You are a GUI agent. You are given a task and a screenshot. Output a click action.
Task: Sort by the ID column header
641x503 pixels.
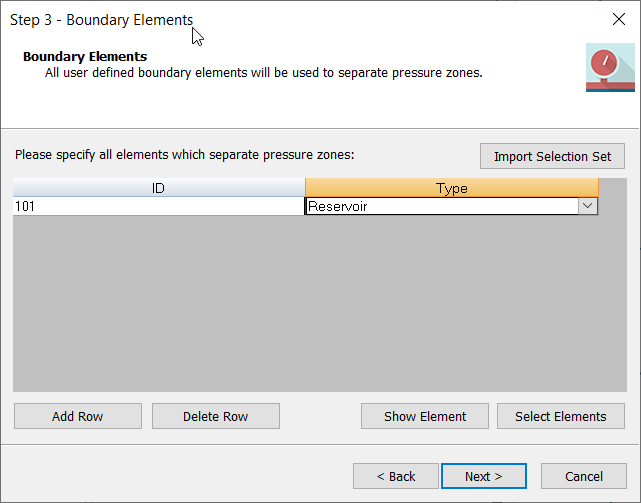[158, 188]
